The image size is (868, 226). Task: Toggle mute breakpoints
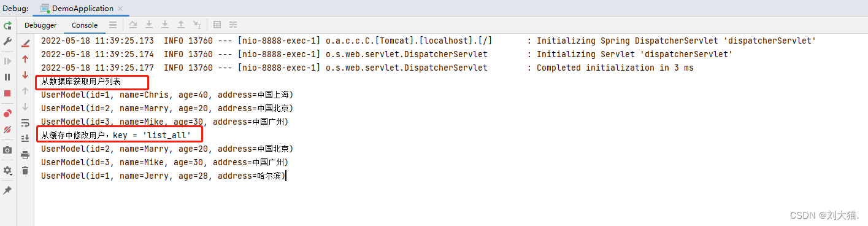7,130
